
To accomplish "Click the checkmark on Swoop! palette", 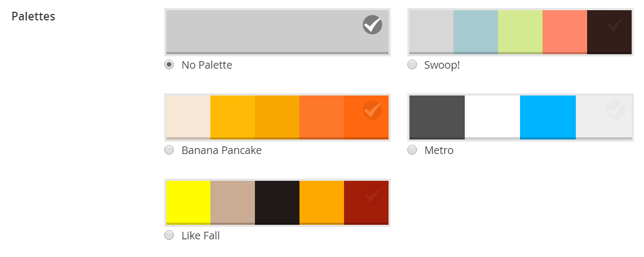I will (x=615, y=25).
